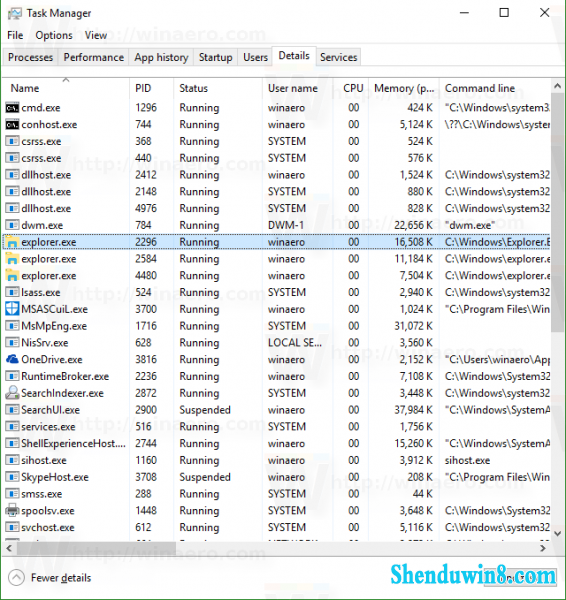The height and width of the screenshot is (600, 566).
Task: Select the csrss.exe row with PID 440
Action: point(276,158)
